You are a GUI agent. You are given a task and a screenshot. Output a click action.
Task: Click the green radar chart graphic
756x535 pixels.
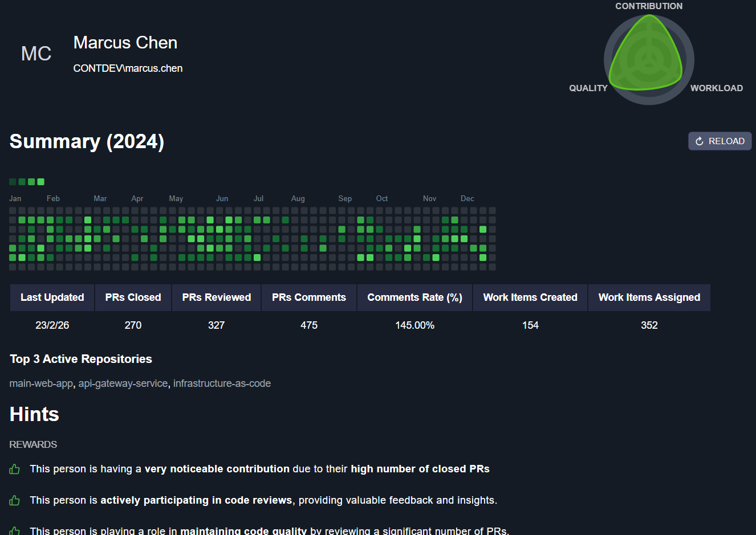point(648,57)
